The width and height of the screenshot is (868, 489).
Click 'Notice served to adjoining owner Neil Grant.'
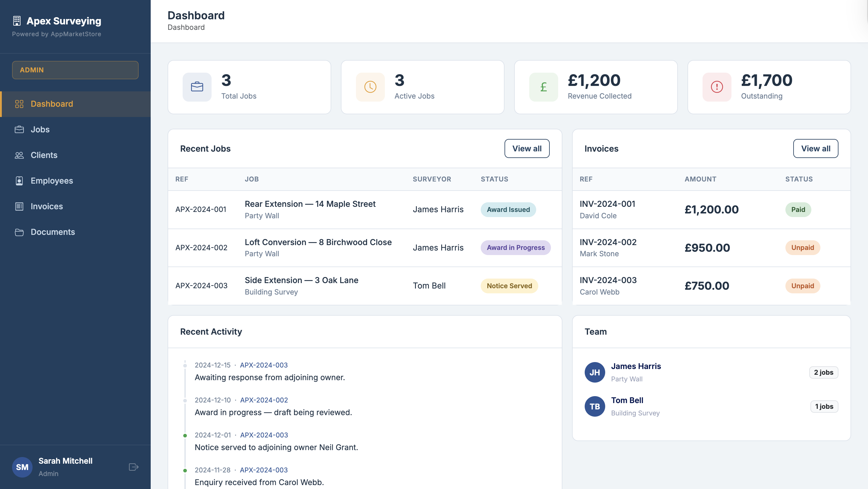point(276,447)
